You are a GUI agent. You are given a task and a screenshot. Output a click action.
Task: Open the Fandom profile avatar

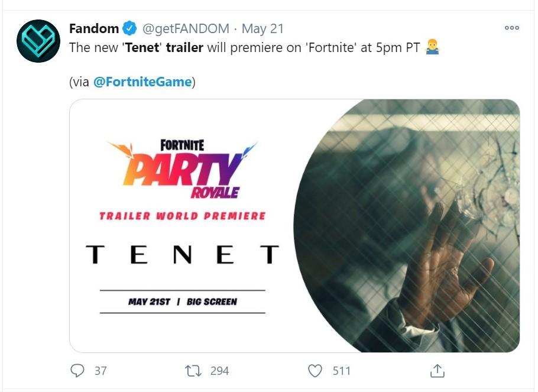click(38, 41)
